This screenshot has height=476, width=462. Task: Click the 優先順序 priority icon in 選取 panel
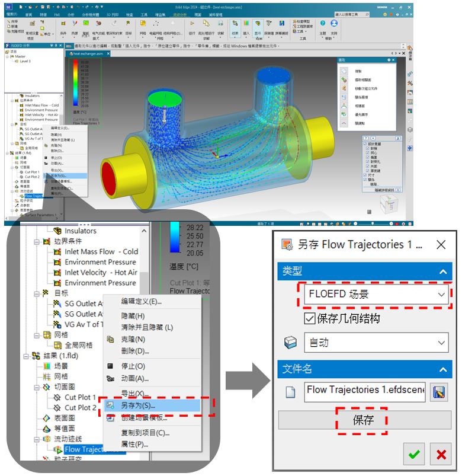344,115
